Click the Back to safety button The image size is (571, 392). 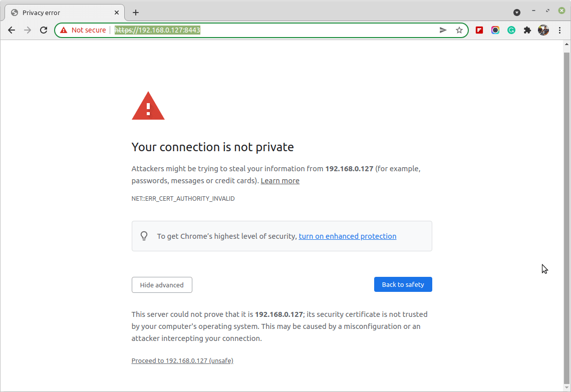tap(403, 284)
